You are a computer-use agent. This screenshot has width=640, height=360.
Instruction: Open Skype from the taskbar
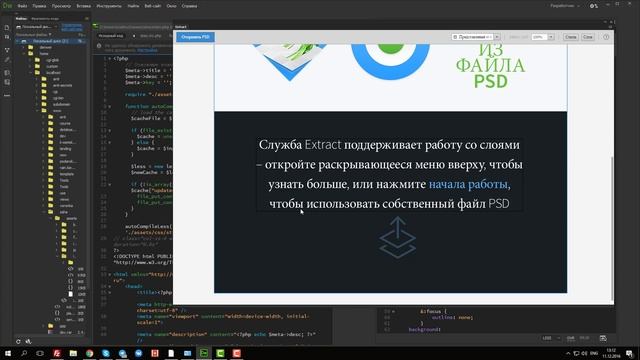click(106, 353)
